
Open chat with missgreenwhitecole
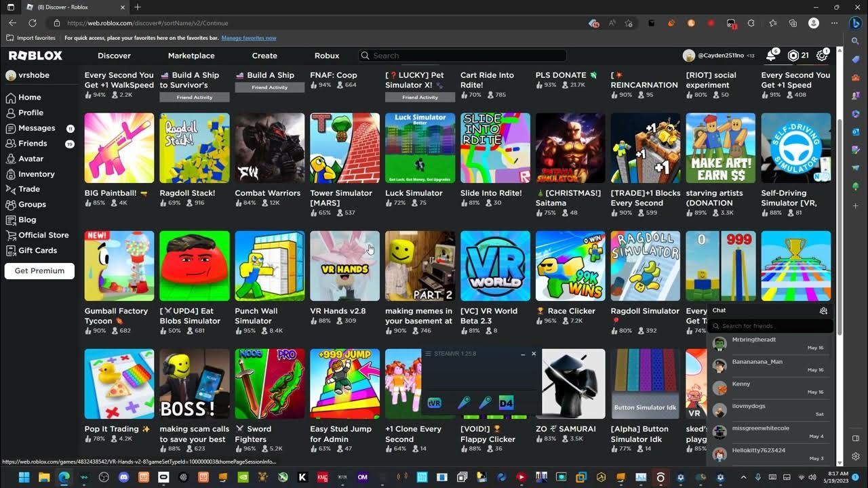coord(770,432)
